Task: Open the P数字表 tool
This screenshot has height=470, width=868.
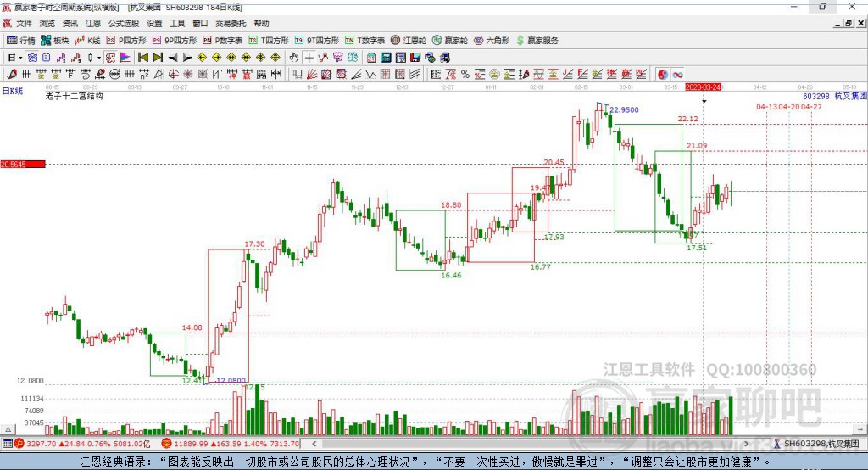Action: [223, 40]
